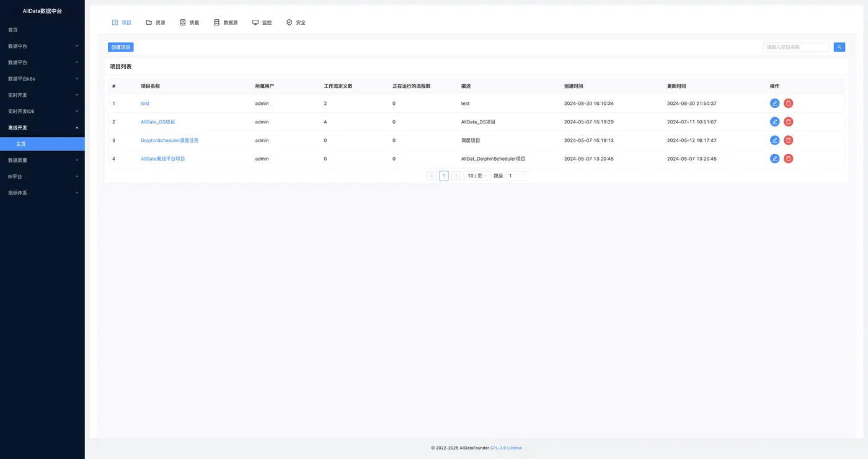The width and height of the screenshot is (868, 459).
Task: Open the test project link
Action: point(145,104)
